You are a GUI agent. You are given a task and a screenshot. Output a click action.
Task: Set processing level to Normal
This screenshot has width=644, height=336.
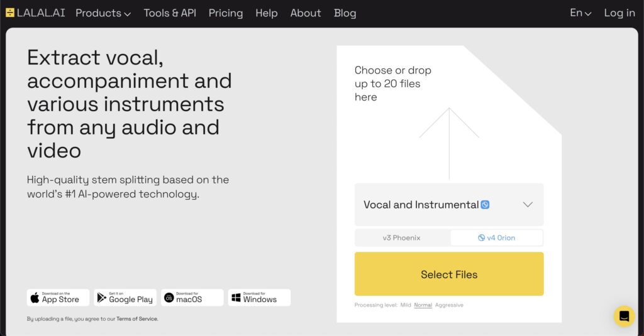tap(423, 305)
